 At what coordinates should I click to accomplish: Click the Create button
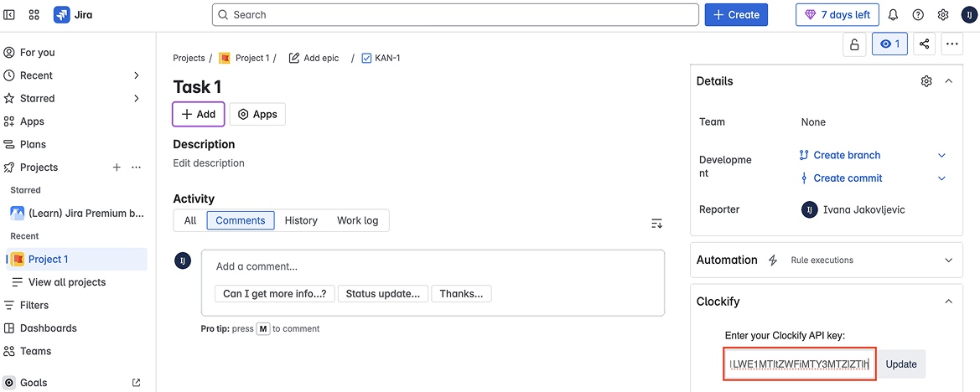click(x=736, y=15)
